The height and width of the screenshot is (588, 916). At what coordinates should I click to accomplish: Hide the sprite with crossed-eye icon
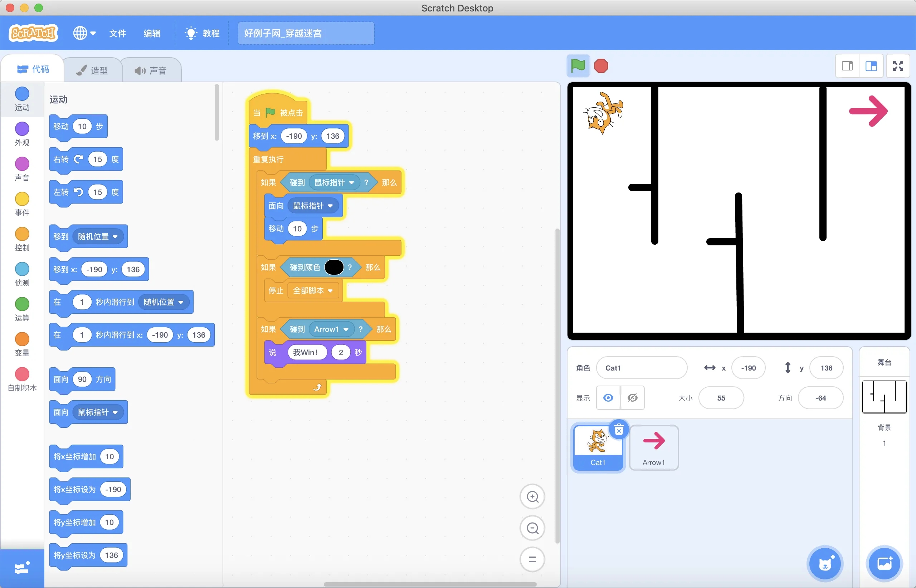pyautogui.click(x=633, y=398)
